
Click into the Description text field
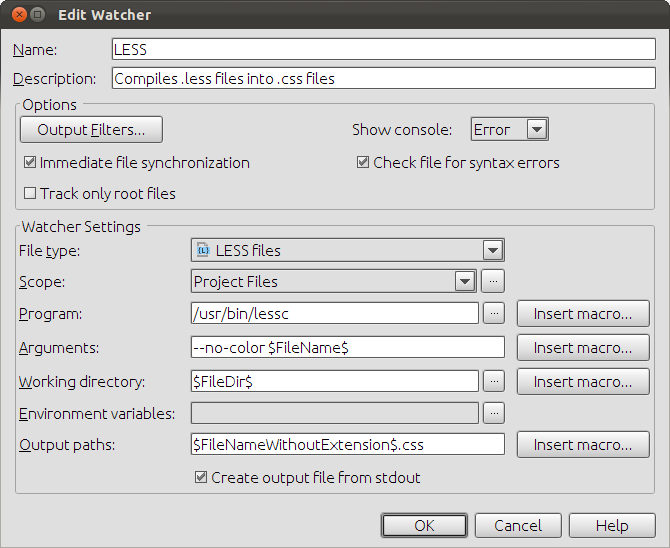click(x=384, y=78)
